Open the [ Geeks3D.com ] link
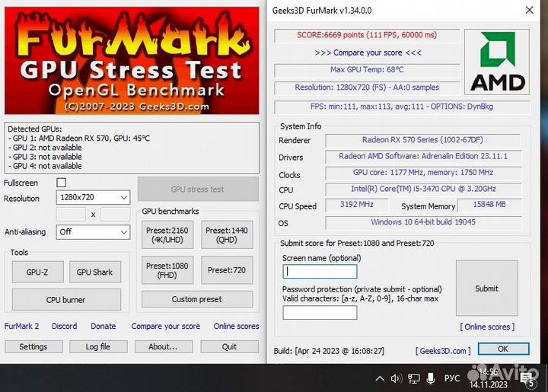Viewport: 548px width, 392px height. pyautogui.click(x=443, y=350)
